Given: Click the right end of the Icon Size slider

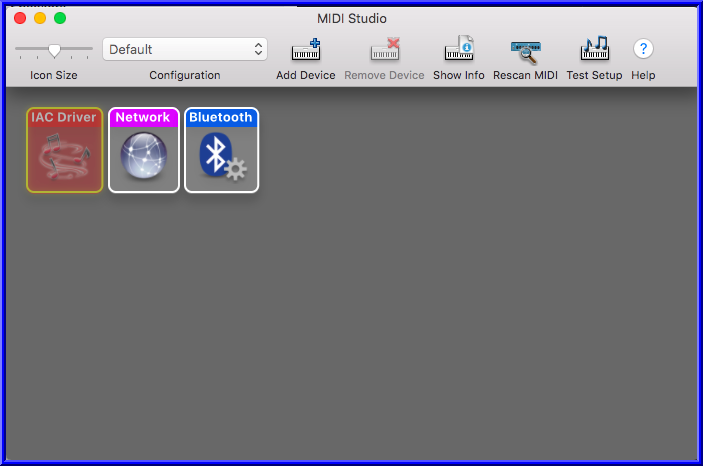Looking at the screenshot, I should 91,48.
